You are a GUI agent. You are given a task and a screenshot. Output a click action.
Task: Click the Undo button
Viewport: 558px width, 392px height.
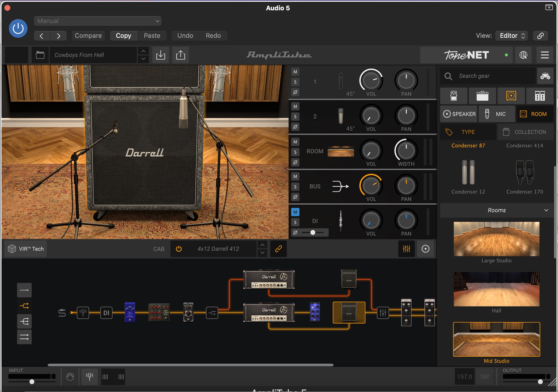coord(185,36)
